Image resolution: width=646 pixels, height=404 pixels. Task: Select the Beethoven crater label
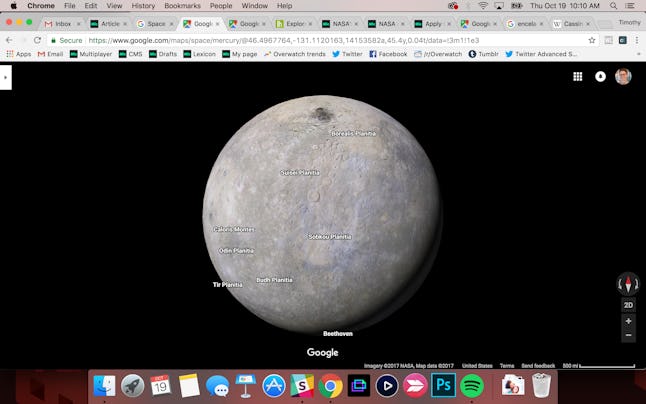click(x=338, y=334)
